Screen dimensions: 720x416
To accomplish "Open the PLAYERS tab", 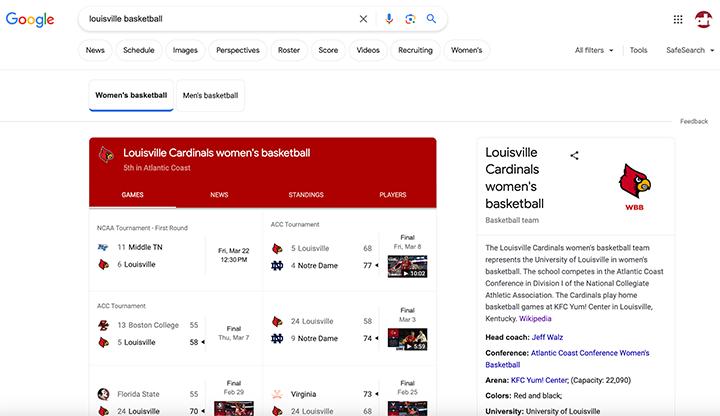I will [x=393, y=195].
